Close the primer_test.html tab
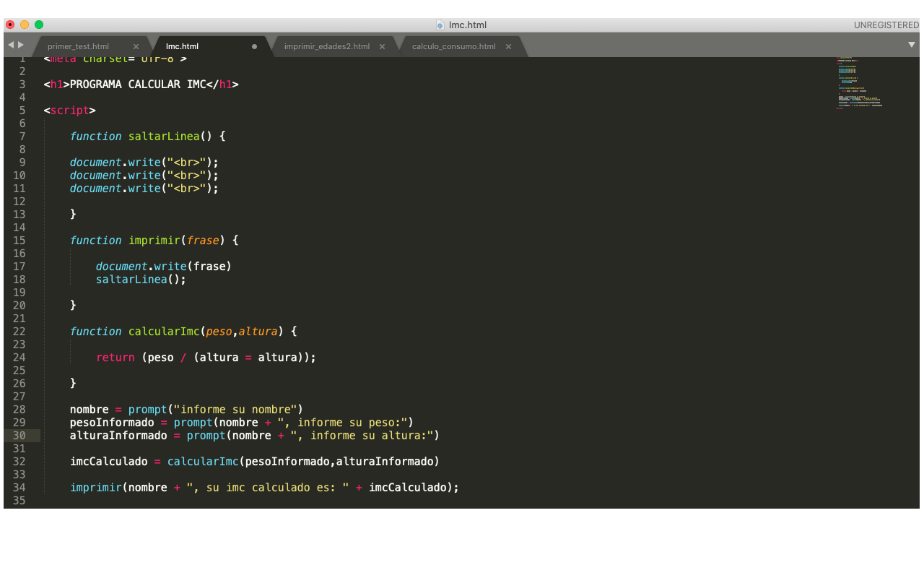The height and width of the screenshot is (578, 924). [136, 46]
